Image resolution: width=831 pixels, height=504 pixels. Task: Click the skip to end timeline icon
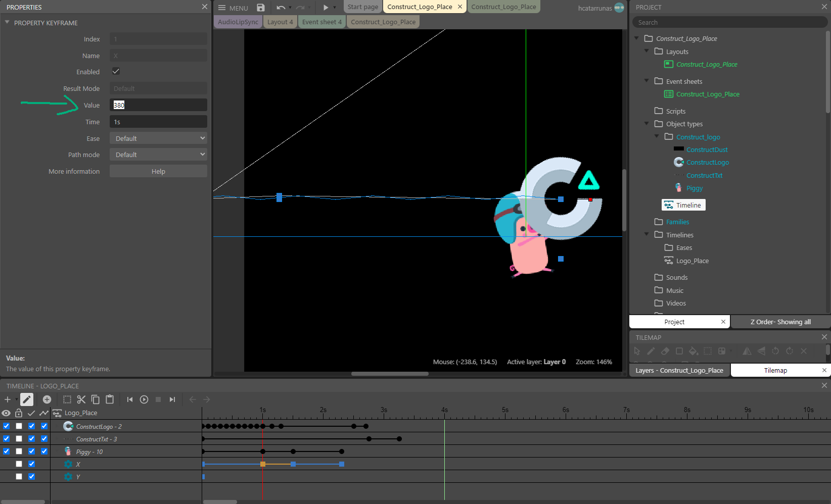point(172,399)
